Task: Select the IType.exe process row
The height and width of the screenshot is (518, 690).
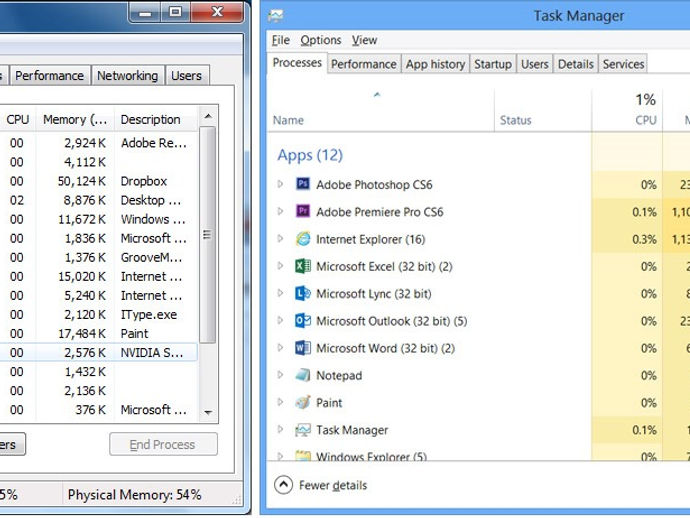Action: coord(99,314)
